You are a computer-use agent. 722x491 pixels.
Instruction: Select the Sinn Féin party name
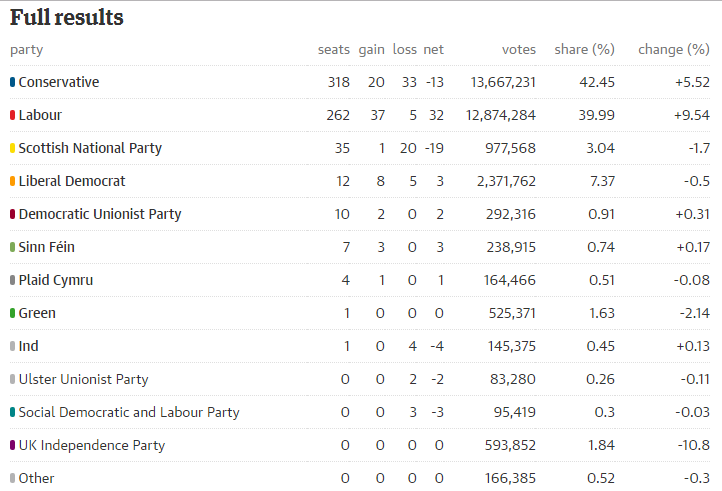[47, 247]
